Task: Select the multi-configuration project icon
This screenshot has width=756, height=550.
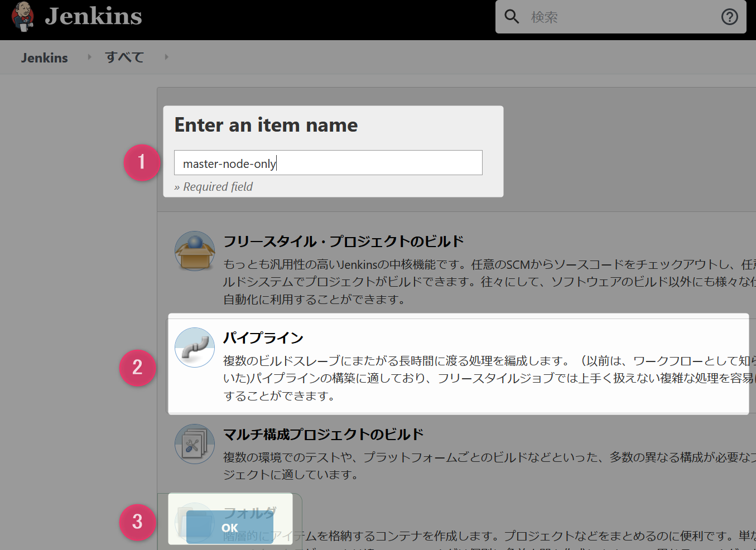Action: point(195,444)
